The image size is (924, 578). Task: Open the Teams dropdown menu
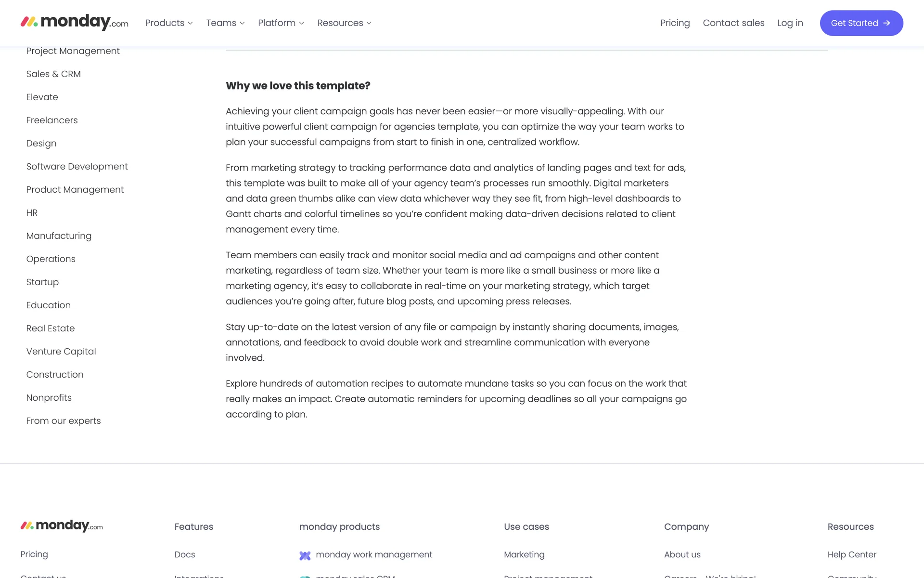point(225,23)
